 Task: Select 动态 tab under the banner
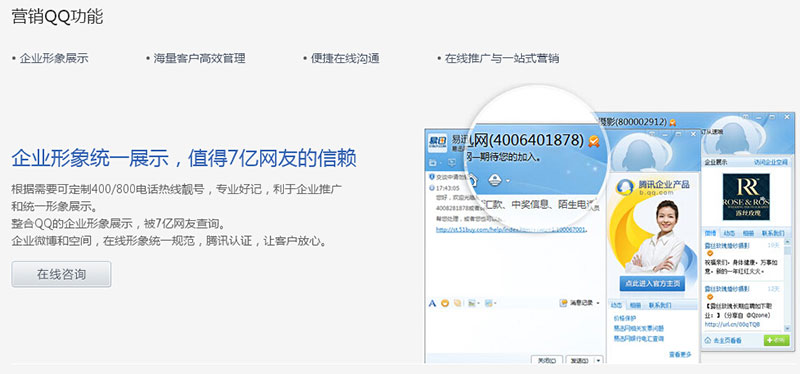click(617, 305)
